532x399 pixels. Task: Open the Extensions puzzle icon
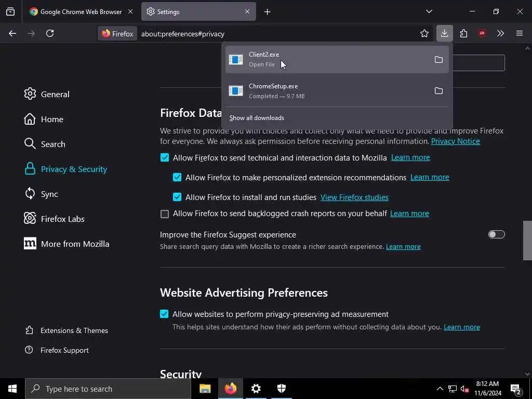pyautogui.click(x=463, y=33)
